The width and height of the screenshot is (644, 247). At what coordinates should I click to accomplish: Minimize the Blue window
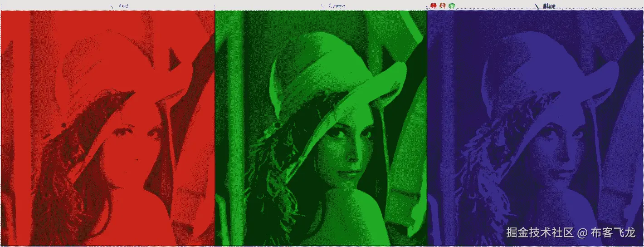[443, 5]
